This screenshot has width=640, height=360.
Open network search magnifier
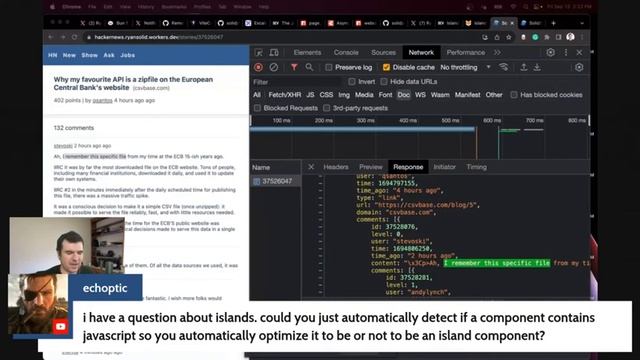(x=309, y=67)
